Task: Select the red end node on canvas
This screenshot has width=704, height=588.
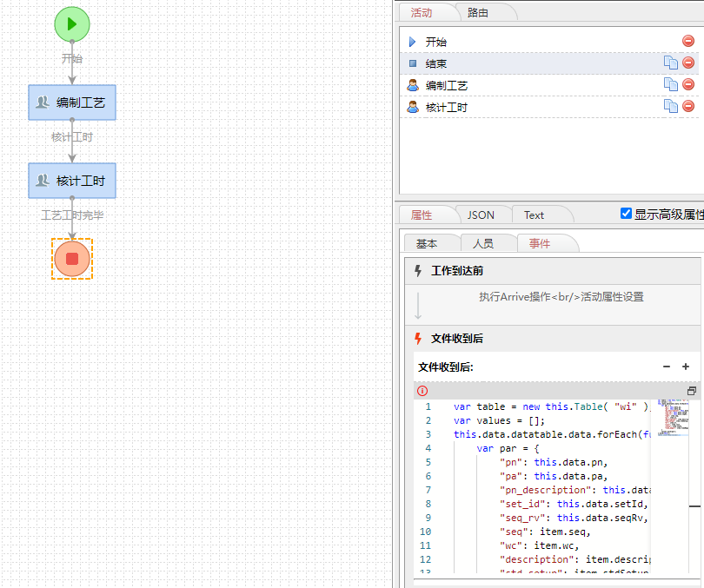Action: (72, 259)
